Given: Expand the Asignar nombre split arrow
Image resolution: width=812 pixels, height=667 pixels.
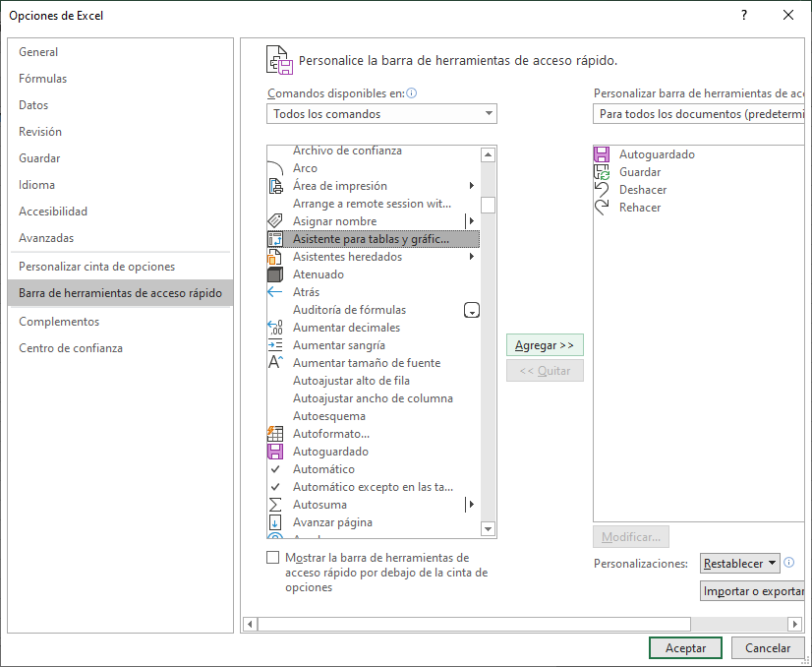Looking at the screenshot, I should point(472,221).
